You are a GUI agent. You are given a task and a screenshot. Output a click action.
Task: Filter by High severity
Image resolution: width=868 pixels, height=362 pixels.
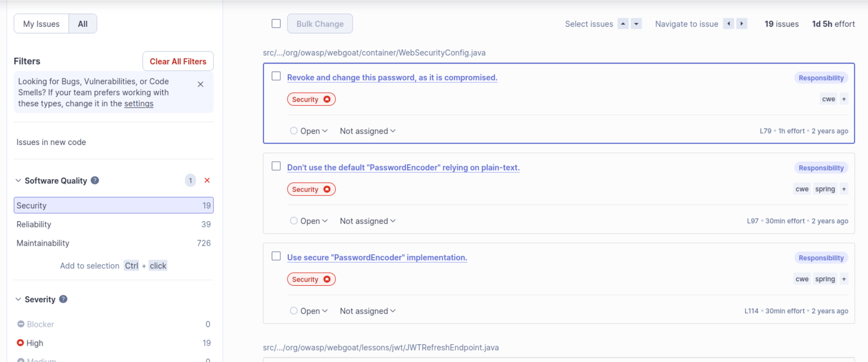point(113,343)
